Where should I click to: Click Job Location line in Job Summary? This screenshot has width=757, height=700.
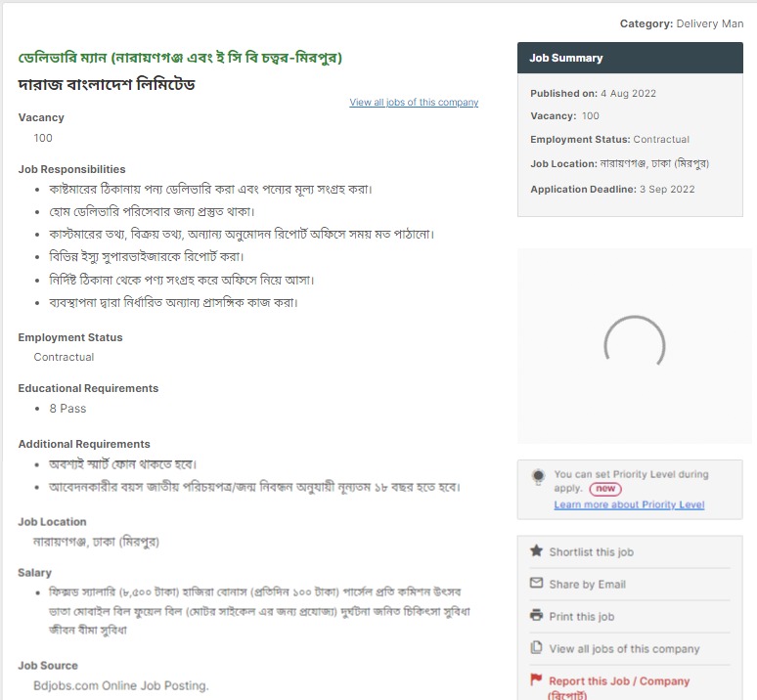pos(620,164)
